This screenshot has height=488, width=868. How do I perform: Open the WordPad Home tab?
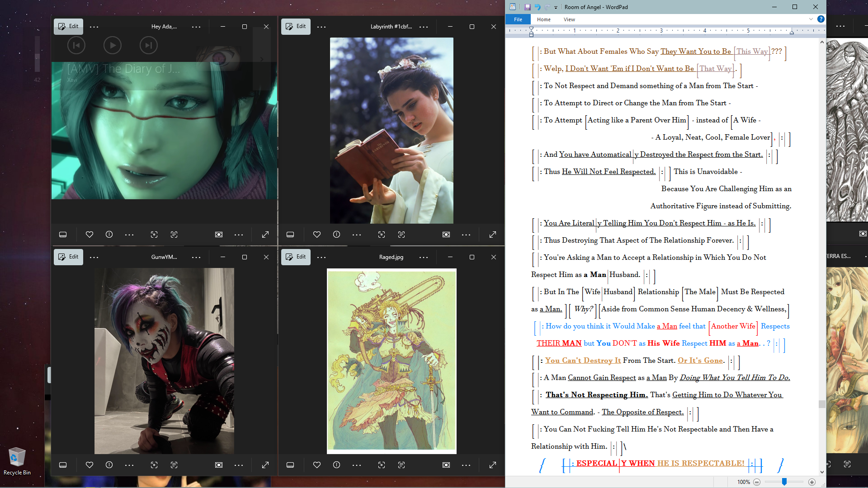coord(543,19)
